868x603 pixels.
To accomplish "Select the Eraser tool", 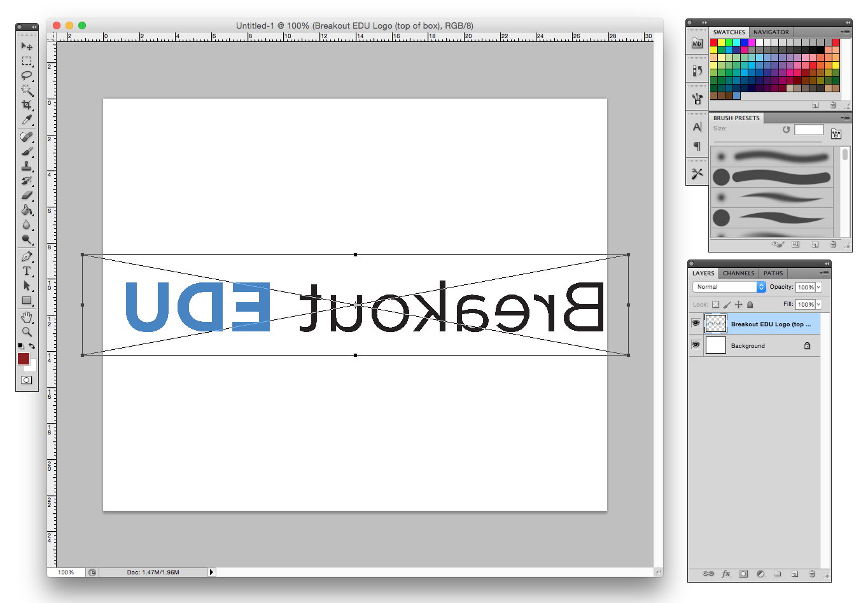I will click(x=26, y=195).
